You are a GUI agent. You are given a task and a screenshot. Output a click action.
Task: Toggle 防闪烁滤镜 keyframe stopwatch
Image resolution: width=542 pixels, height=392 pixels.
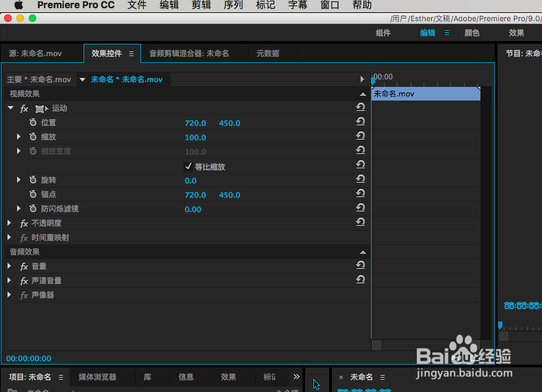click(33, 209)
